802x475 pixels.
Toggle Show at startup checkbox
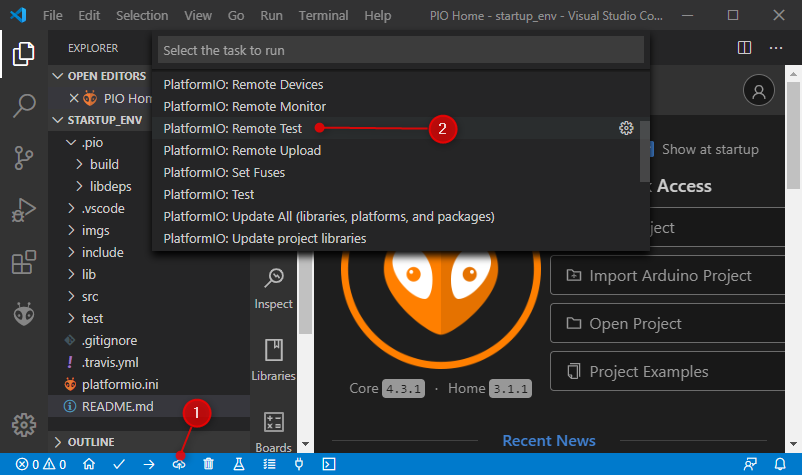coord(652,149)
